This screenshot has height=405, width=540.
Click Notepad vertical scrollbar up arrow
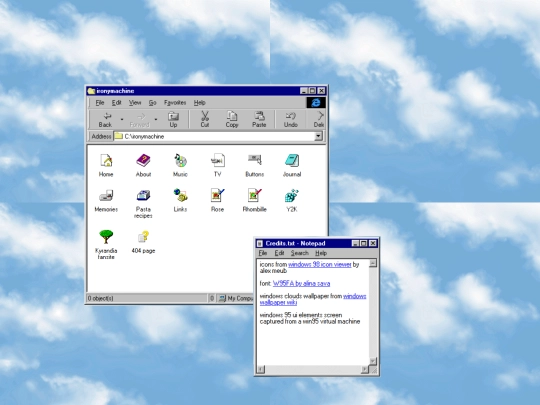point(373,263)
